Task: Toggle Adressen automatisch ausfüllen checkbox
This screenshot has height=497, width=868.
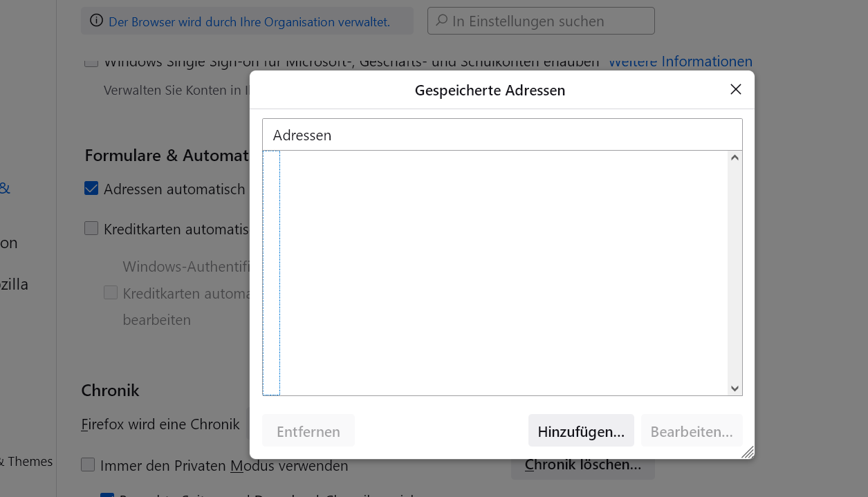Action: coord(91,188)
